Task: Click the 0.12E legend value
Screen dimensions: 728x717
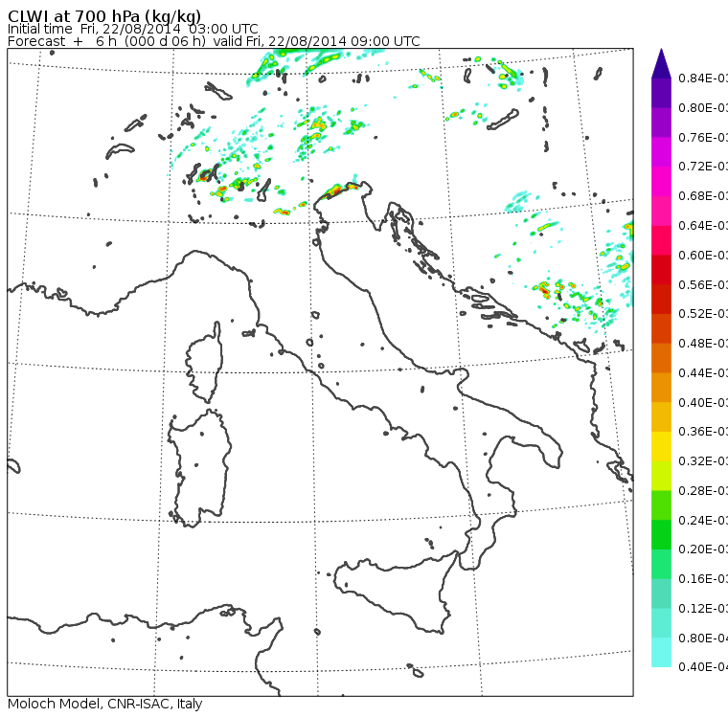Action: click(x=703, y=609)
